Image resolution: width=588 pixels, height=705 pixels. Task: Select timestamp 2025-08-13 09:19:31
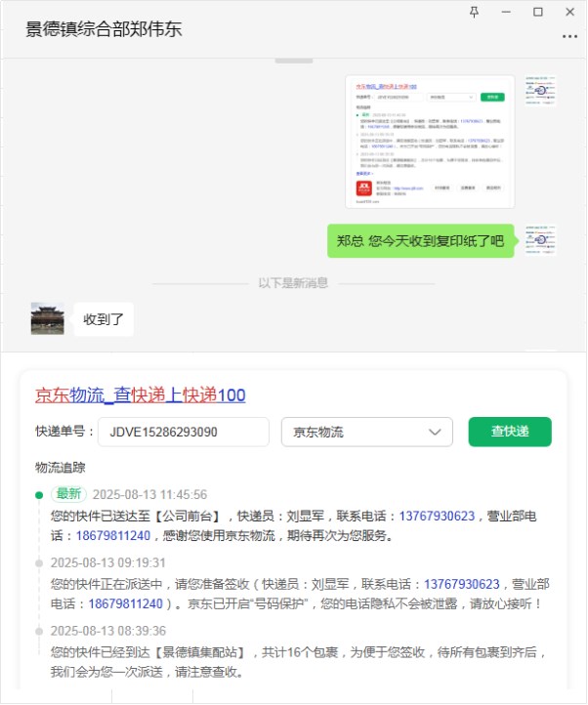coord(108,562)
